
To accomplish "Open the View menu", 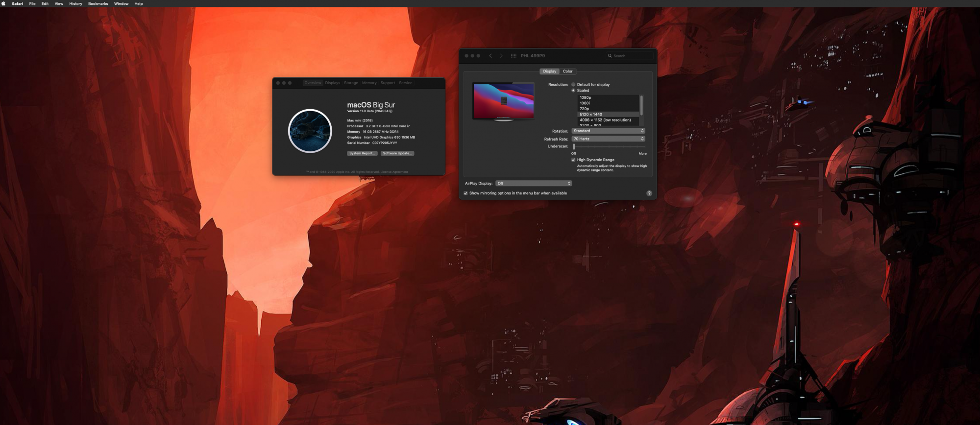I will 59,3.
